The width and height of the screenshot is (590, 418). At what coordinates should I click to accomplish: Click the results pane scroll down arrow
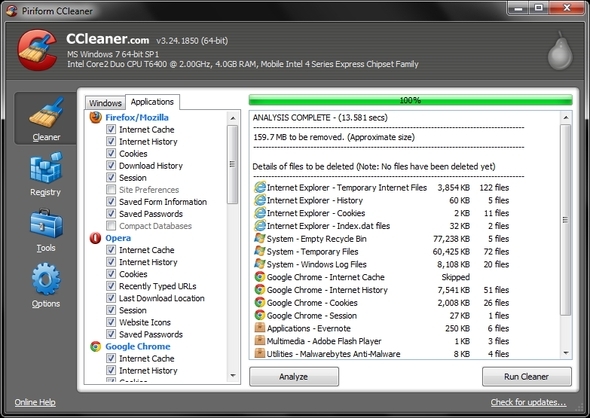tap(566, 353)
